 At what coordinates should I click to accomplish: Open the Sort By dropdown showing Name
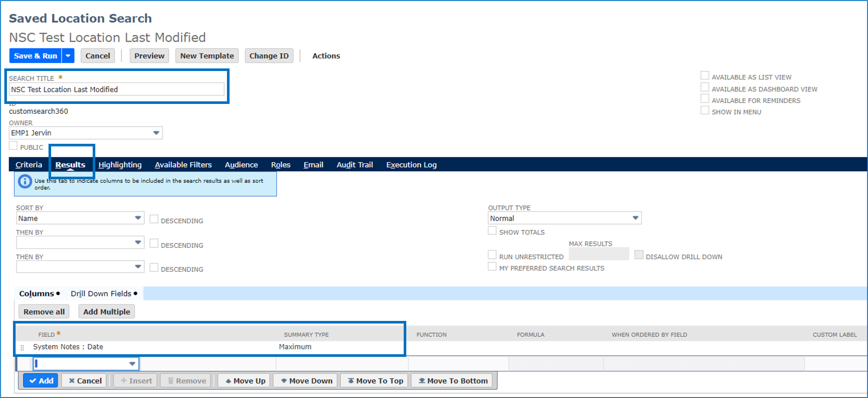[80, 218]
